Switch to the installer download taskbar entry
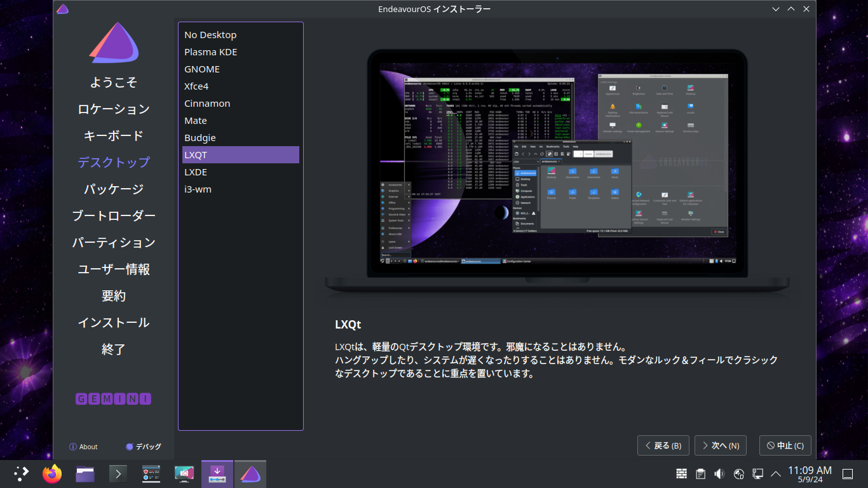Viewport: 868px width, 488px height. pyautogui.click(x=217, y=473)
